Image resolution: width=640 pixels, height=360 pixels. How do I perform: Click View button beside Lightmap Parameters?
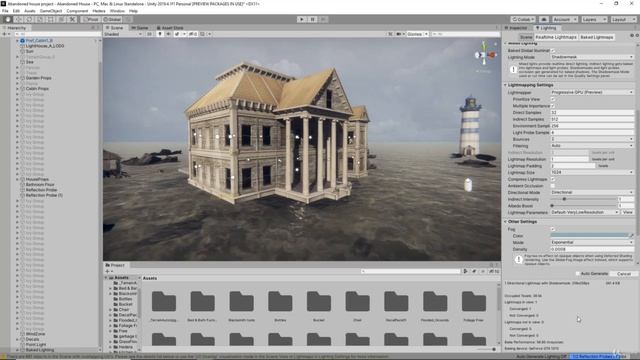point(628,212)
